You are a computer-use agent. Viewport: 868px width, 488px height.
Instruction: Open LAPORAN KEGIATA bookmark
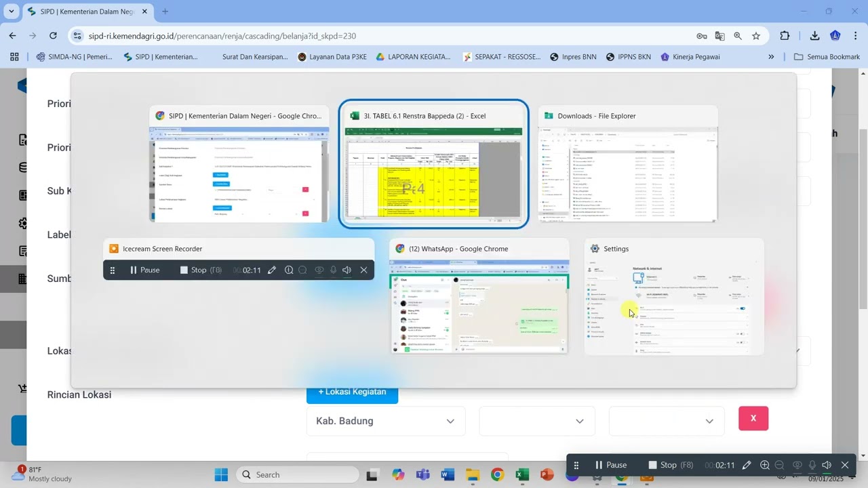pos(413,57)
